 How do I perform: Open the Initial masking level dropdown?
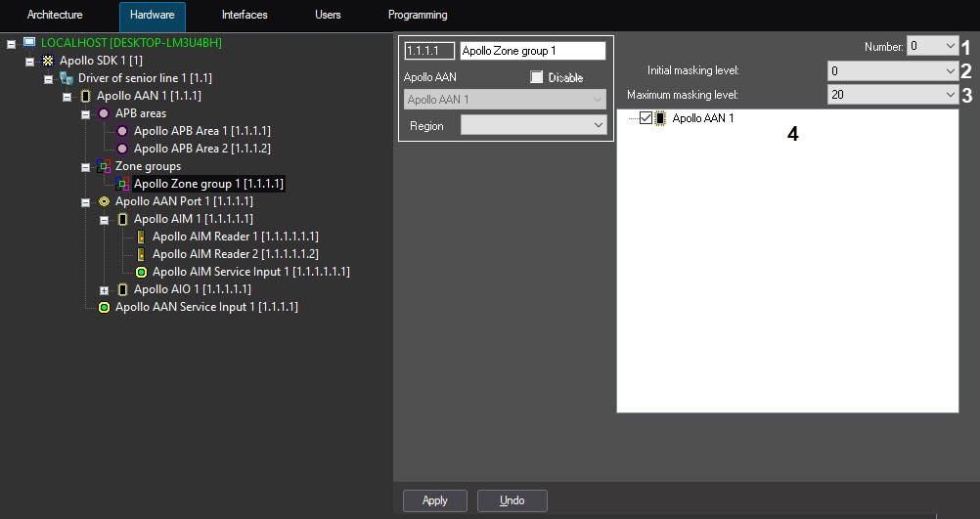(x=950, y=71)
